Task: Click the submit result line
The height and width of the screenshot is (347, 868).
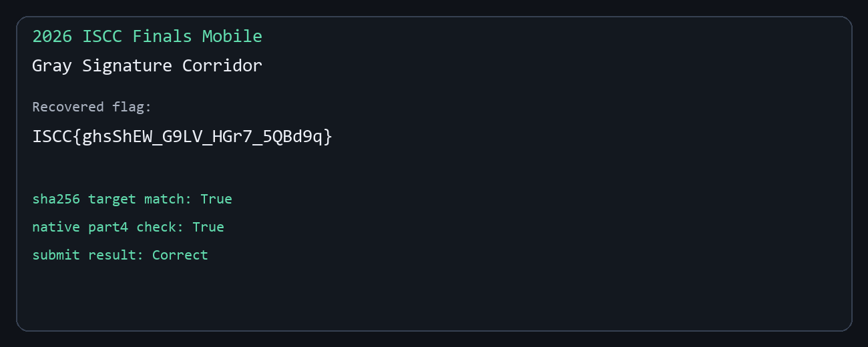Action: pos(120,255)
